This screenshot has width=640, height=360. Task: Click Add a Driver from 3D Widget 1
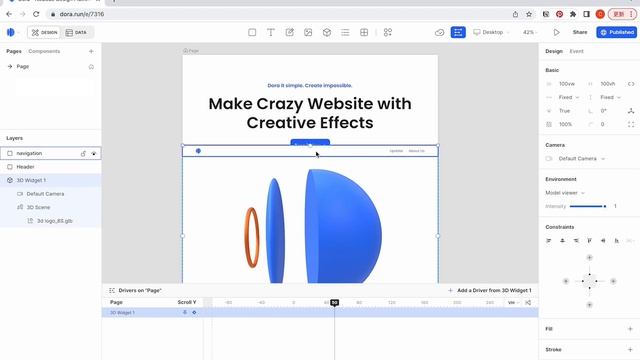tap(490, 290)
